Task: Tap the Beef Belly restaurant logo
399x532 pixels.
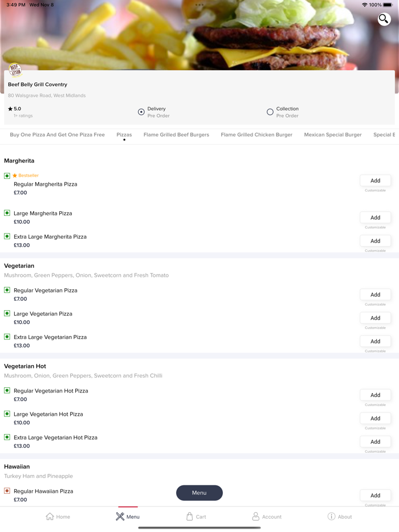Action: coord(15,70)
